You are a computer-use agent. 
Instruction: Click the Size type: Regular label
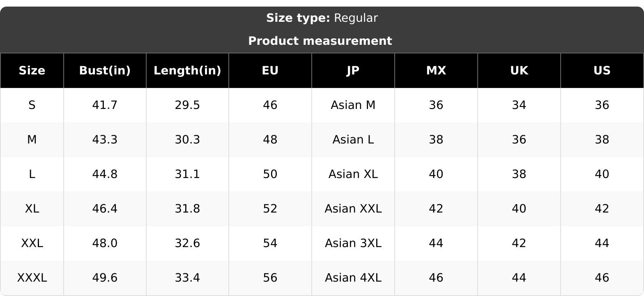pos(322,18)
